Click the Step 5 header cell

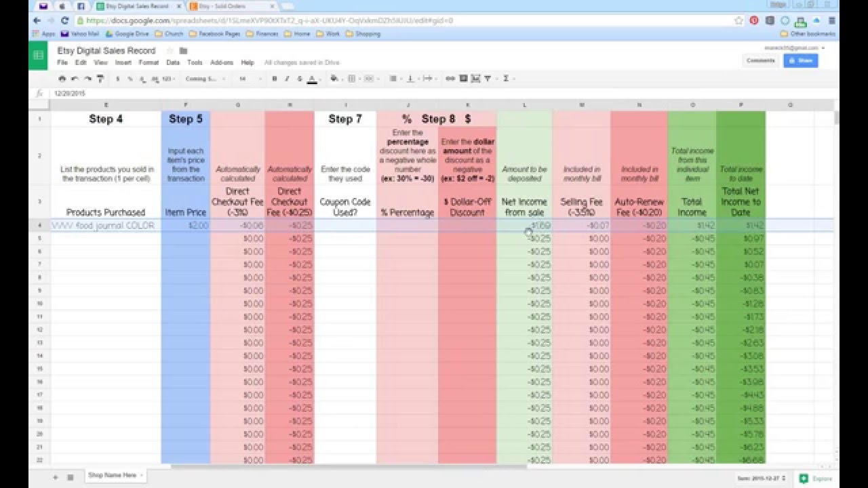tap(186, 119)
